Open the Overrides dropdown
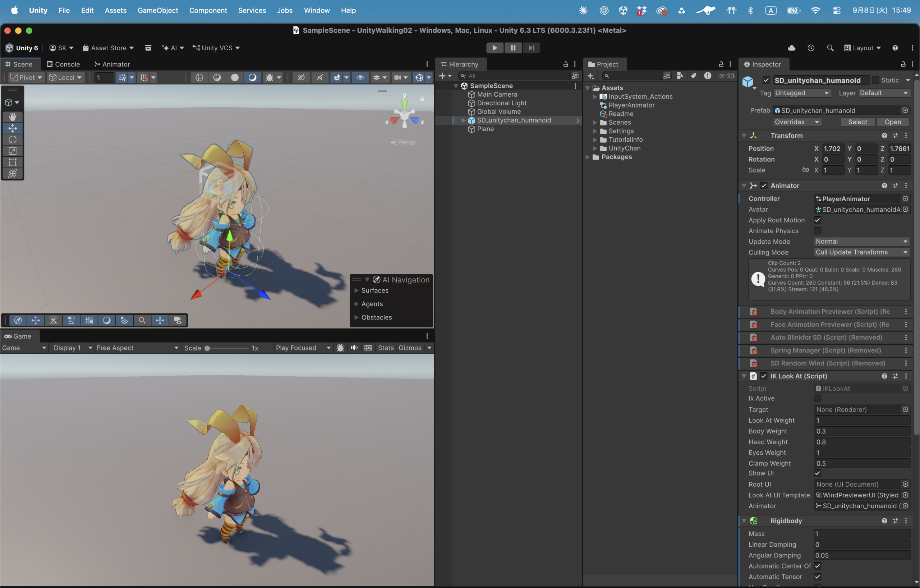Screen dimensions: 920x588 pyautogui.click(x=797, y=122)
